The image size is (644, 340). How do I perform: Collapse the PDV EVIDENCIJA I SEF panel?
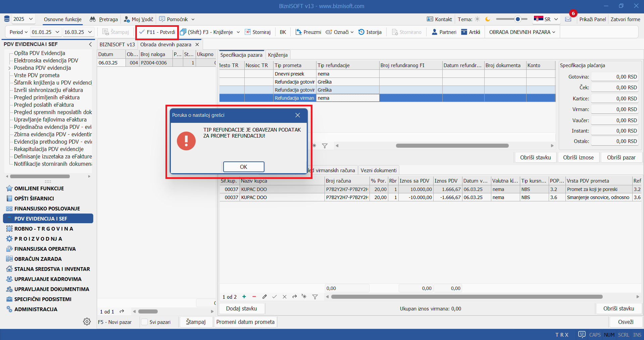click(90, 44)
